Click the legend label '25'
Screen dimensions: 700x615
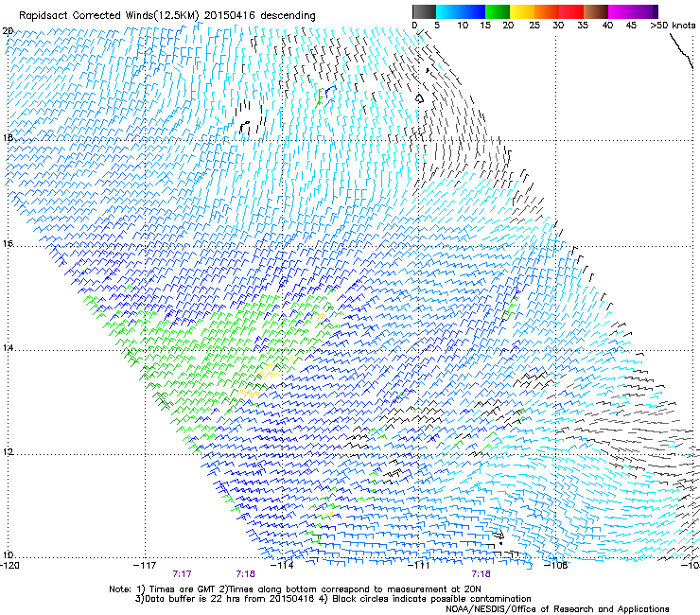[x=534, y=26]
